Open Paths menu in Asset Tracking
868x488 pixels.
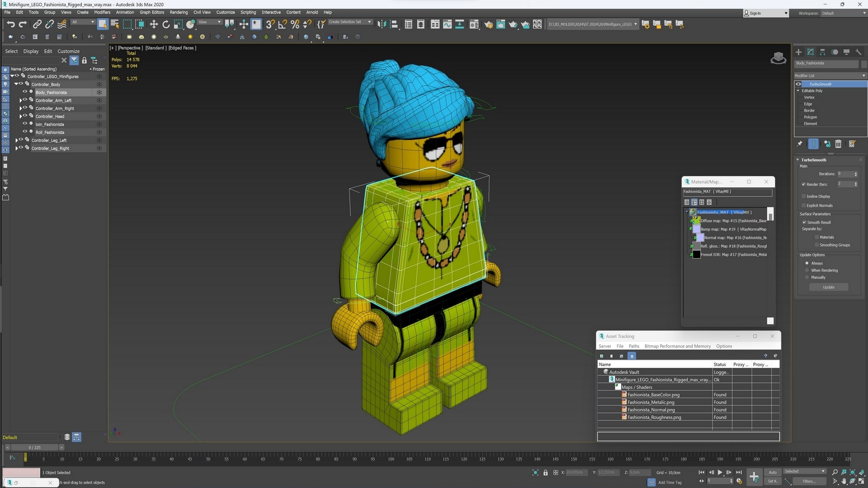[634, 346]
